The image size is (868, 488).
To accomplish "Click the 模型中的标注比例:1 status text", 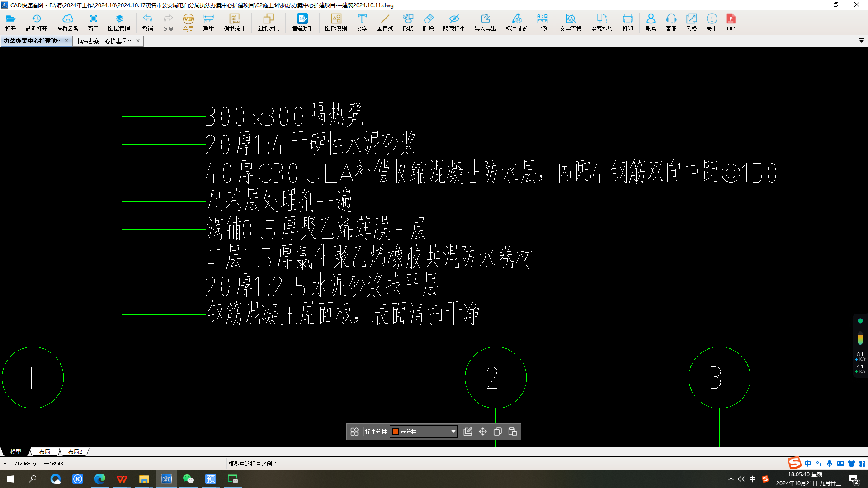I will (253, 464).
